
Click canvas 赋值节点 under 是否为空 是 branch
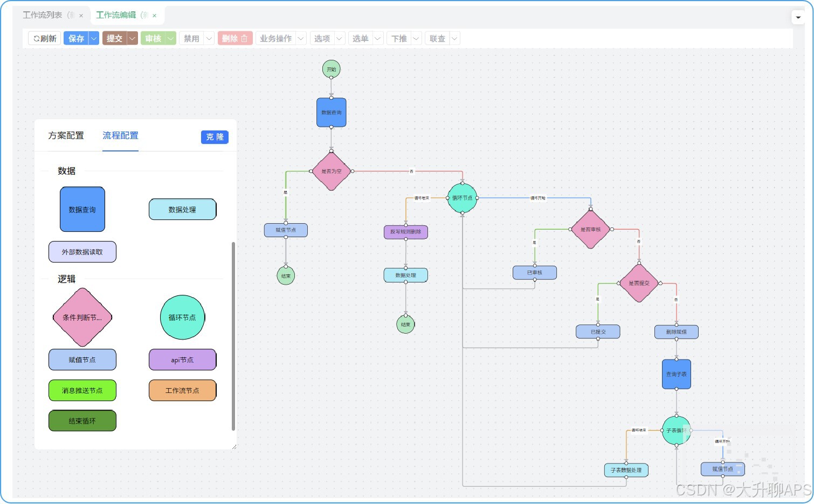coord(286,230)
